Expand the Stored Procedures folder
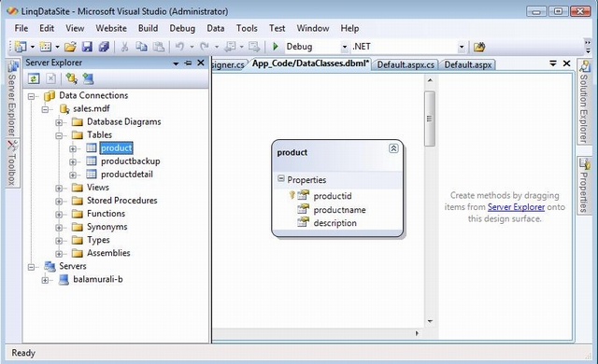The image size is (598, 364). tap(59, 202)
